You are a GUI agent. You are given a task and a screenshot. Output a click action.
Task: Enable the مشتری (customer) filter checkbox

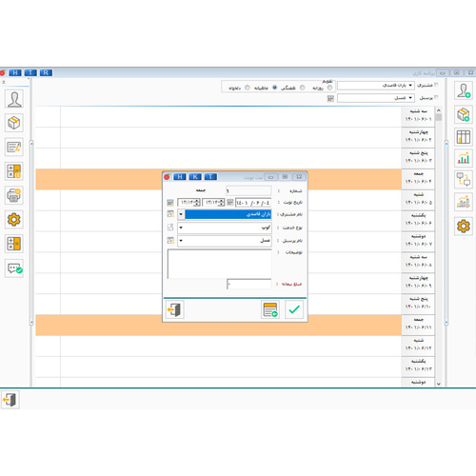point(436,85)
